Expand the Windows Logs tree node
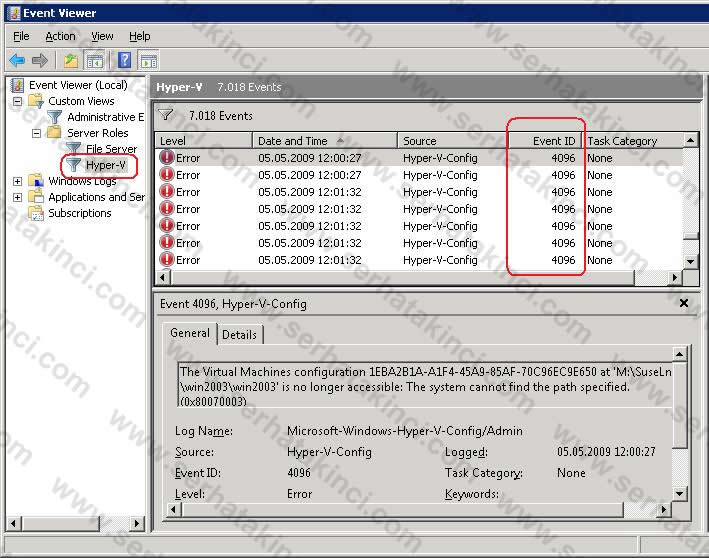709x558 pixels. [17, 181]
